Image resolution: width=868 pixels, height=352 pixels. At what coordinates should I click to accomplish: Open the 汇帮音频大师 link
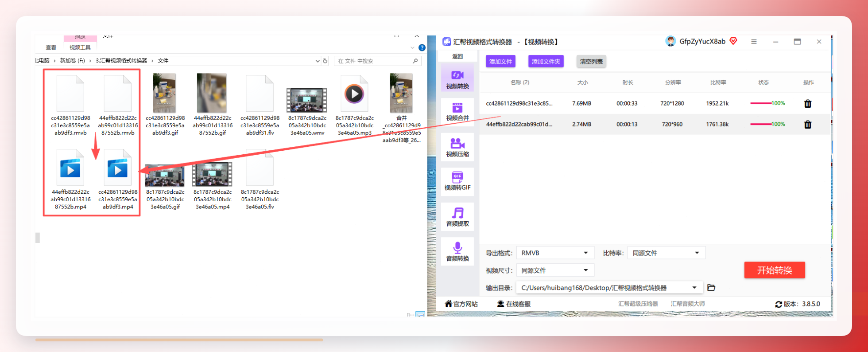point(688,304)
